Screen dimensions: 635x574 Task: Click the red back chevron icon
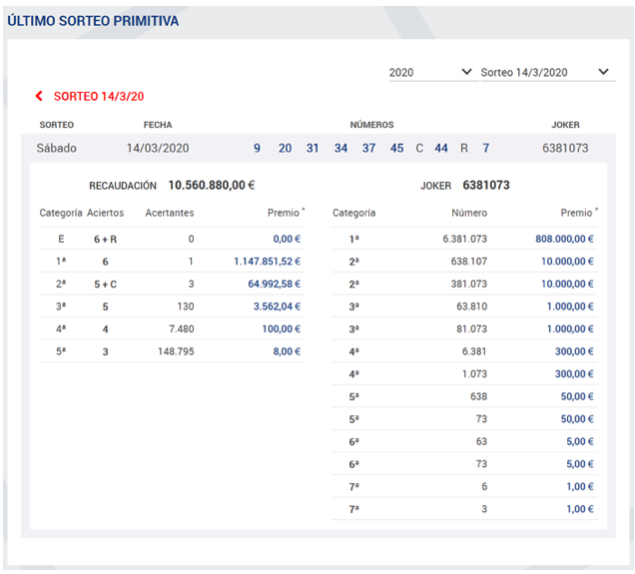point(39,96)
